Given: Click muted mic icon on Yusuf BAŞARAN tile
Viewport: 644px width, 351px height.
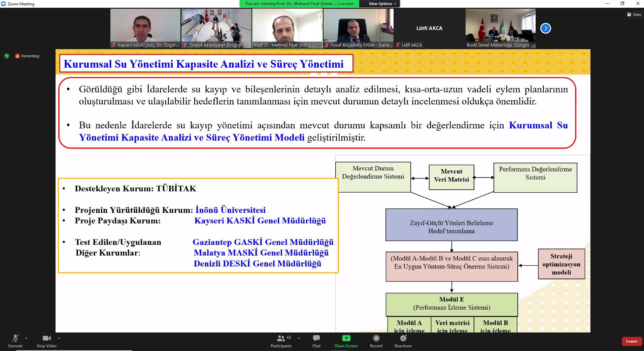Looking at the screenshot, I should coord(327,45).
